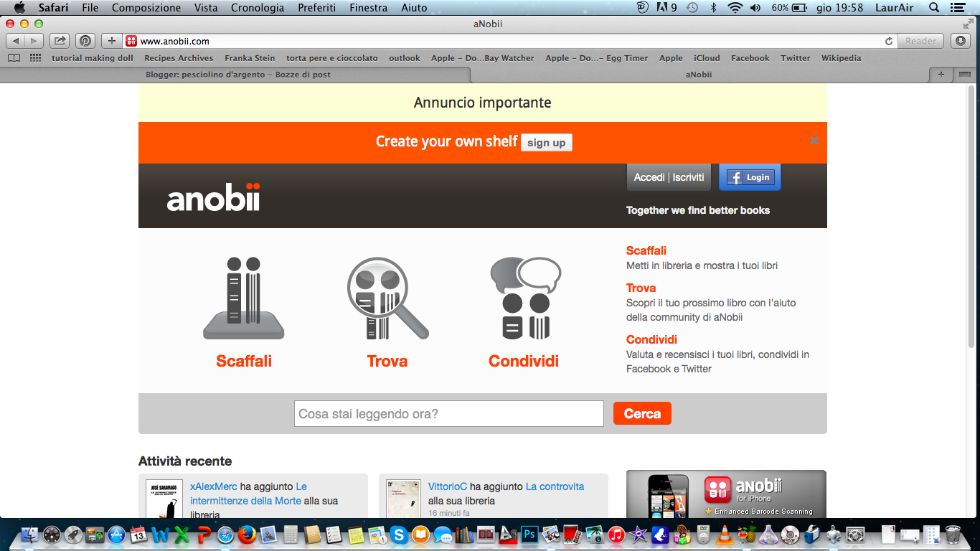This screenshot has height=551, width=980.
Task: Open Photoshop from the Dock
Action: coord(530,534)
